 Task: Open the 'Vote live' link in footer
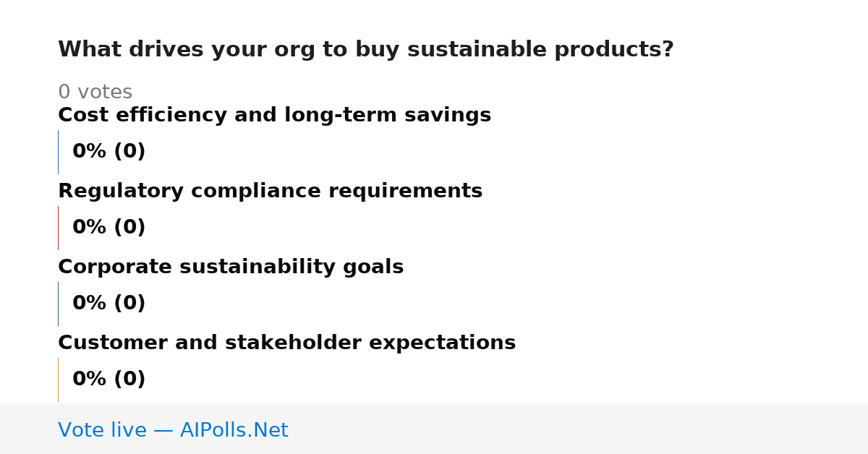coord(103,431)
